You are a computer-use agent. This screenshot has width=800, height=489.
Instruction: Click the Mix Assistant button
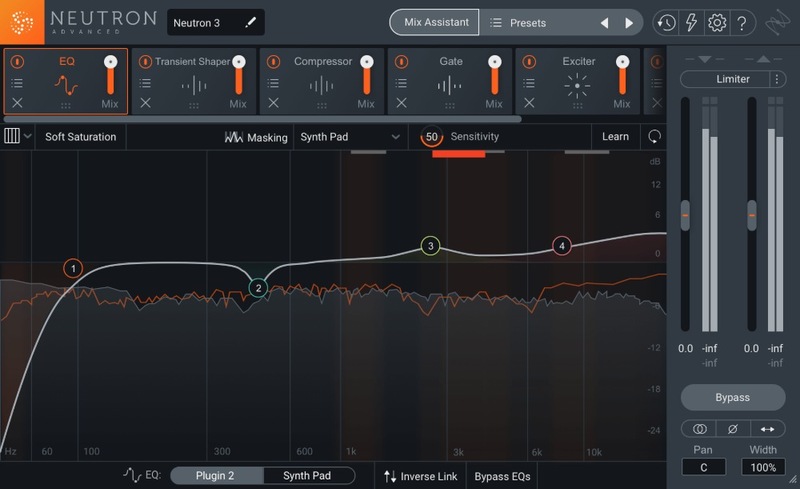(436, 22)
